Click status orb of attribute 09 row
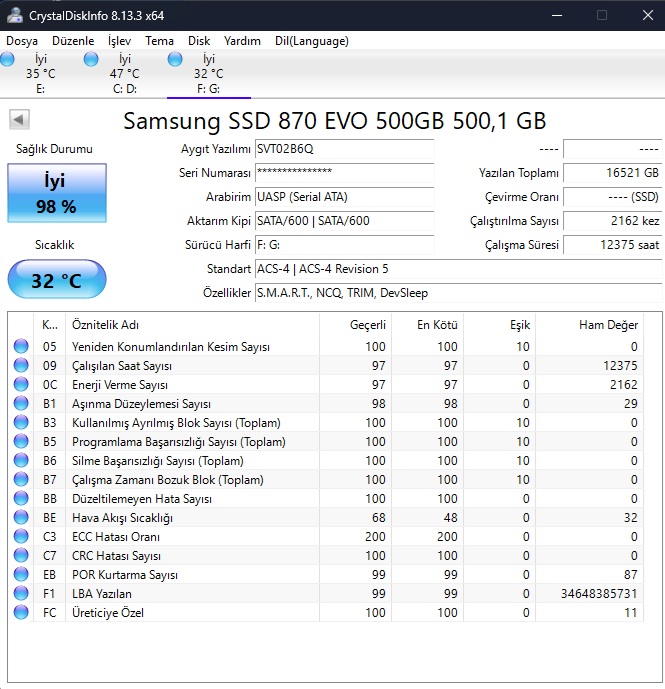Image resolution: width=665 pixels, height=689 pixels. point(21,365)
